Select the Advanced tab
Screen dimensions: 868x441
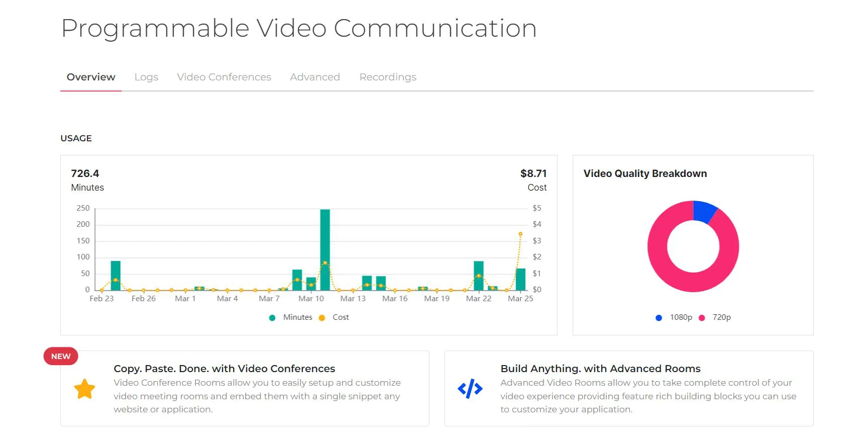315,77
